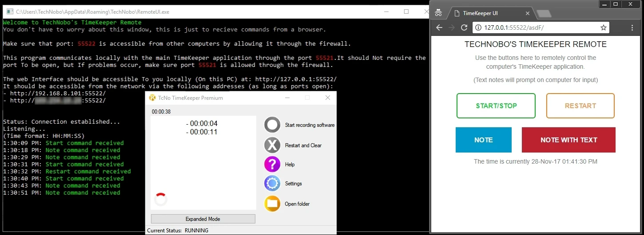This screenshot has height=235, width=644.
Task: Bookmark this page with the star icon
Action: point(604,27)
